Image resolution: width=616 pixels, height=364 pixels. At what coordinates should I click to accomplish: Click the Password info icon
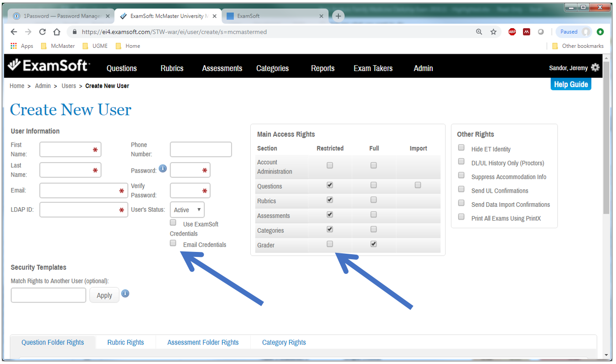[162, 169]
